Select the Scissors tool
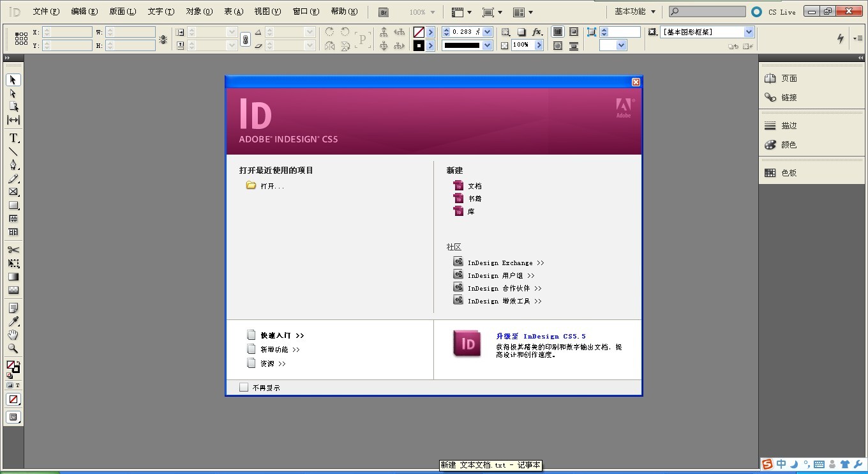 (13, 250)
